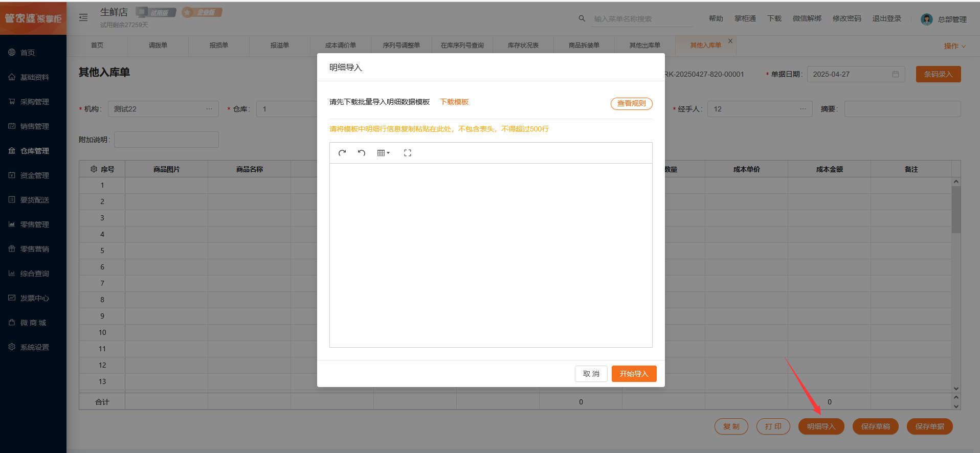Click down stepper arrow beside totals row
Screen dimensions: 980x453
pos(956,406)
